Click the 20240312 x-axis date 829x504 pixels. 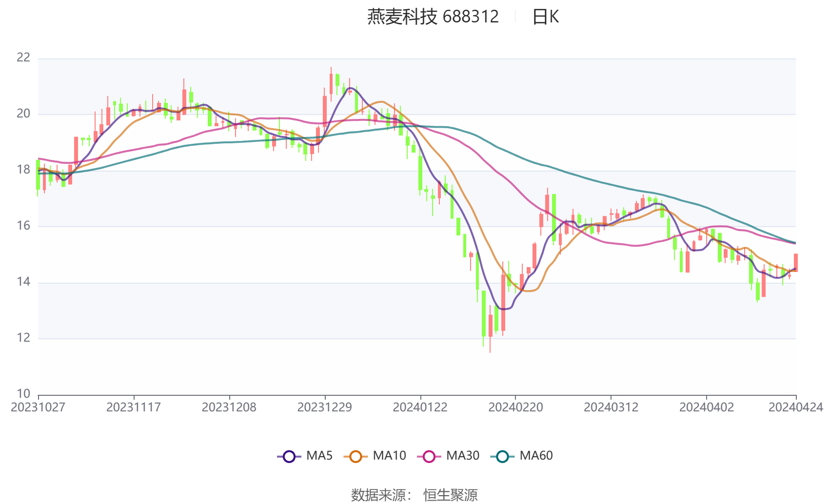(x=611, y=407)
